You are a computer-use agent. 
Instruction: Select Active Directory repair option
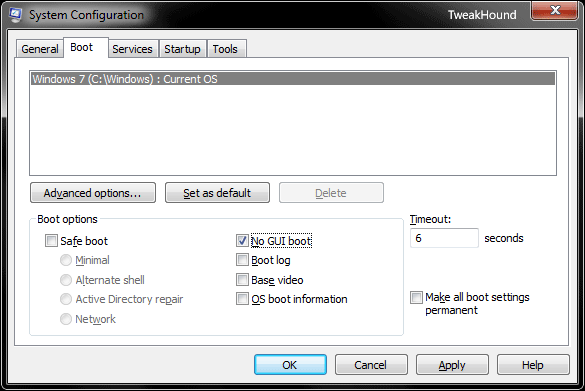[66, 299]
